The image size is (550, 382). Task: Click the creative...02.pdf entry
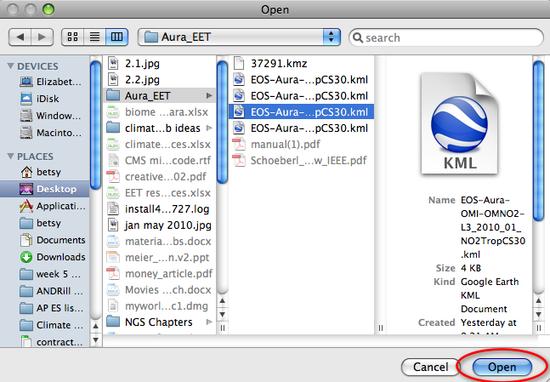159,176
